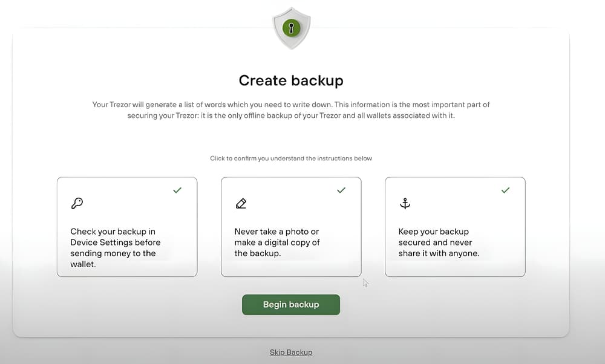605x364 pixels.
Task: Click the Skip Backup link
Action: click(291, 353)
